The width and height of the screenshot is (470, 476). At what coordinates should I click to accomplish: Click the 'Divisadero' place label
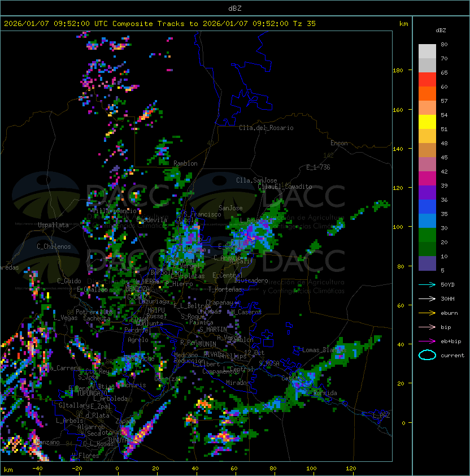(251, 280)
